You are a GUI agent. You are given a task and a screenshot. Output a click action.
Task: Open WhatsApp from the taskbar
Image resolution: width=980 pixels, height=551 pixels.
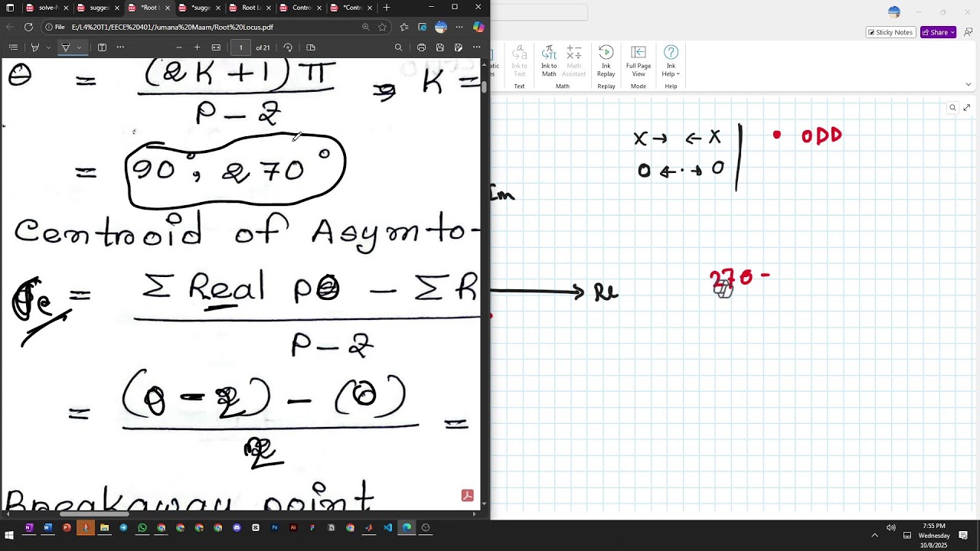(x=142, y=527)
